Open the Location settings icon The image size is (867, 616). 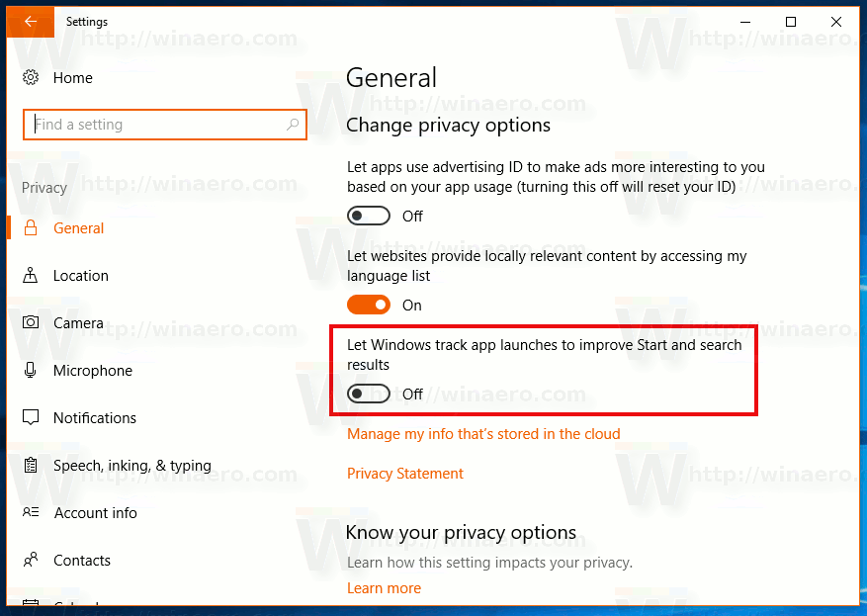point(31,276)
